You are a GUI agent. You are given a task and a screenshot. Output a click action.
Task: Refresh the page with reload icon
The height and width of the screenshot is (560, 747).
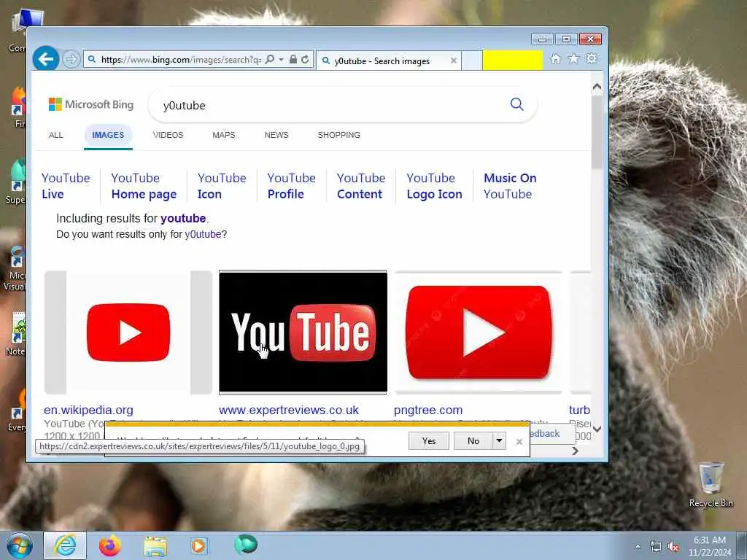pyautogui.click(x=306, y=60)
